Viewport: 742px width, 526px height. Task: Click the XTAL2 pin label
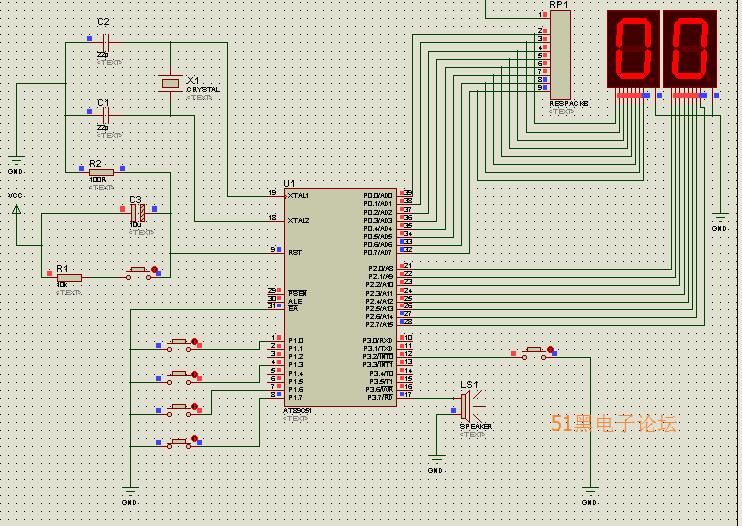[298, 220]
